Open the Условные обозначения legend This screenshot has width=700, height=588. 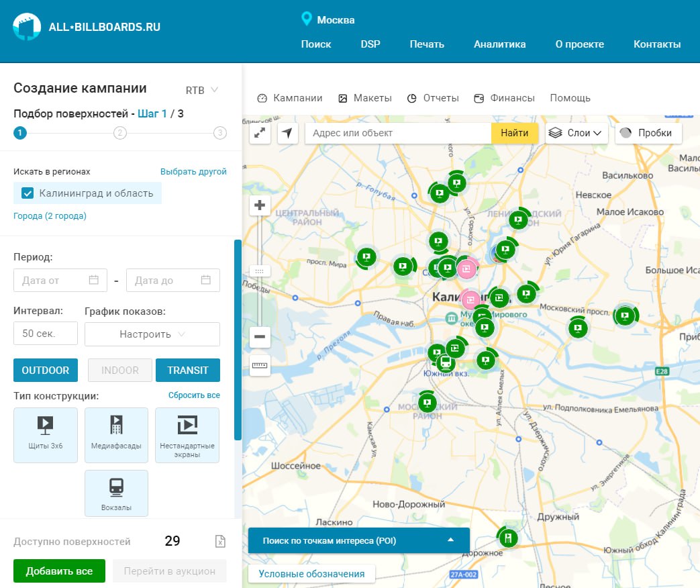(x=311, y=574)
